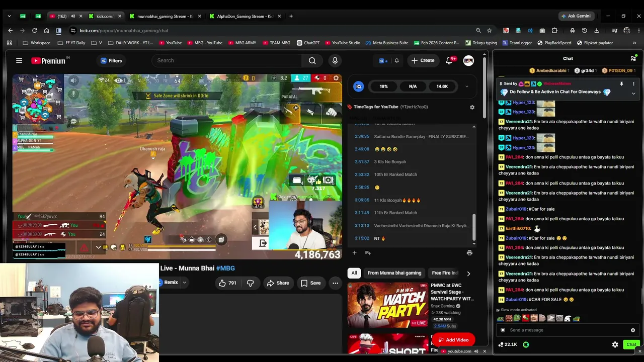Print timetags with printer icon
Viewport: 644px width, 362px height.
(469, 253)
